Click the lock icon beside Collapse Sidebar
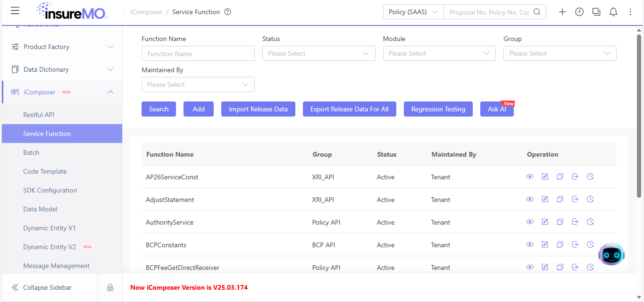 110,287
